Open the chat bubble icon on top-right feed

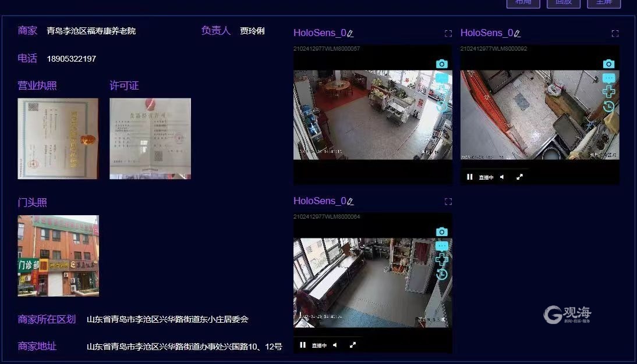[x=608, y=78]
